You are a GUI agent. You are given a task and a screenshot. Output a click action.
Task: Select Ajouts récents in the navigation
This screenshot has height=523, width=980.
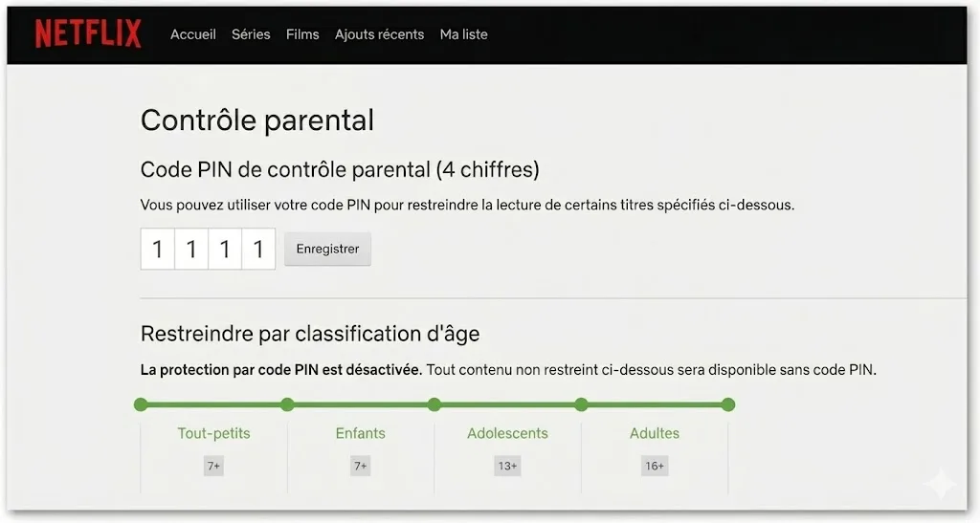pos(379,34)
